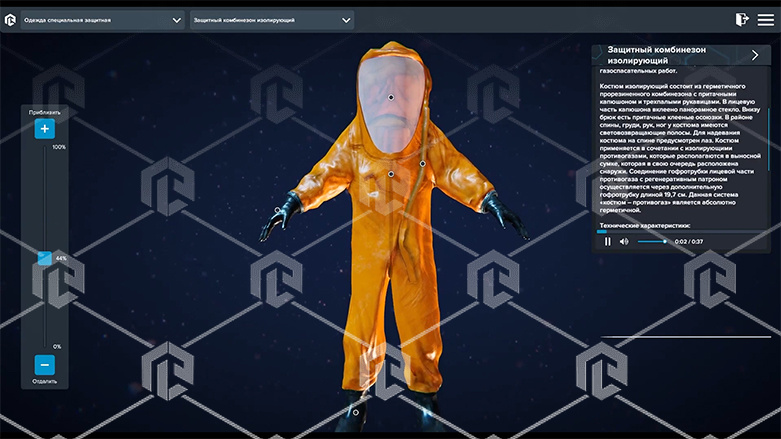Screen dimensions: 781x439
Task: Click the audio volume slider
Action: click(651, 241)
